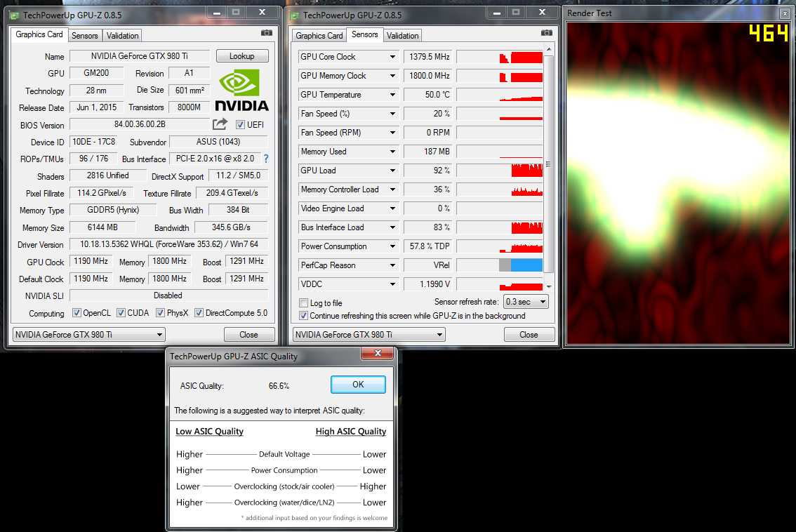Click the sensors list scrollbar up arrow
796x532 pixels.
coord(549,48)
